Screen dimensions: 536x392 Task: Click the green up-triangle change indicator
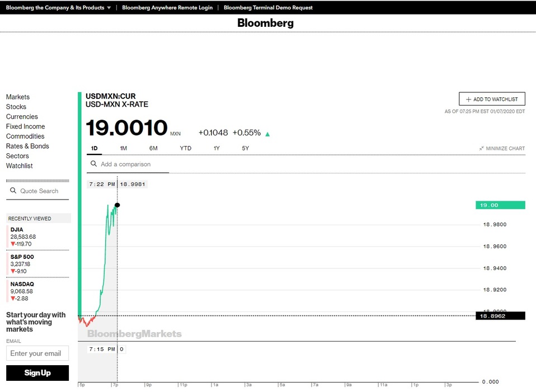click(x=267, y=134)
